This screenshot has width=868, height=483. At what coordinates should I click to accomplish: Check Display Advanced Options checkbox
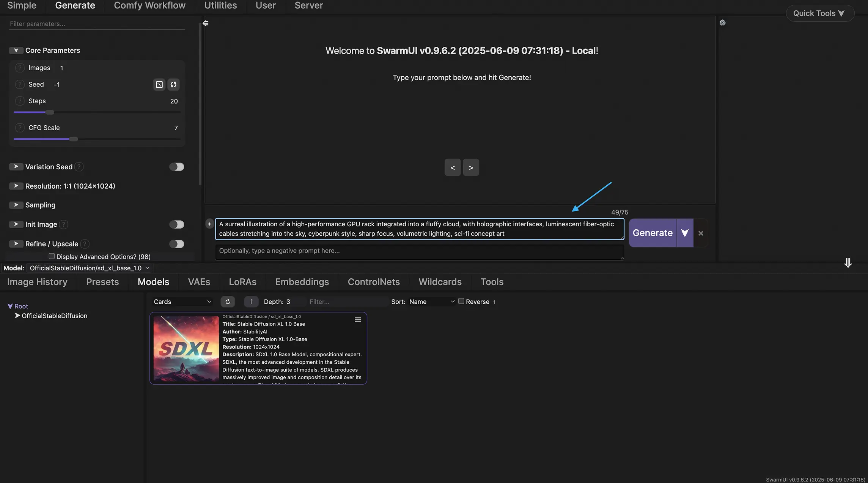coord(52,256)
